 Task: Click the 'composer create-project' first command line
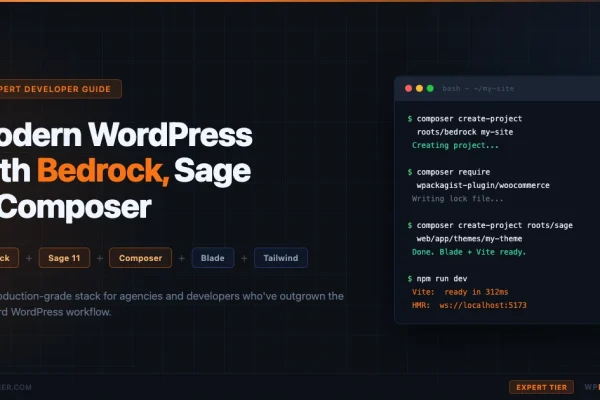tap(465, 119)
